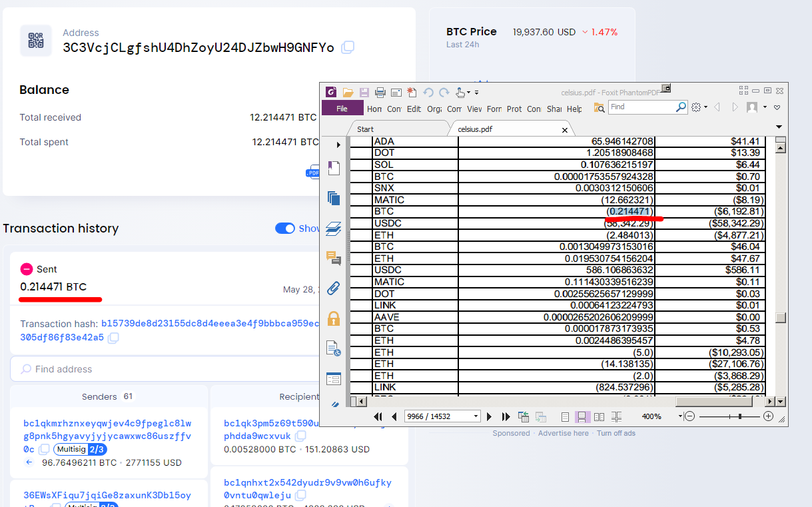Viewport: 812px width, 507px height.
Task: Click the Redo arrow in Foxit toolbar
Action: click(444, 93)
